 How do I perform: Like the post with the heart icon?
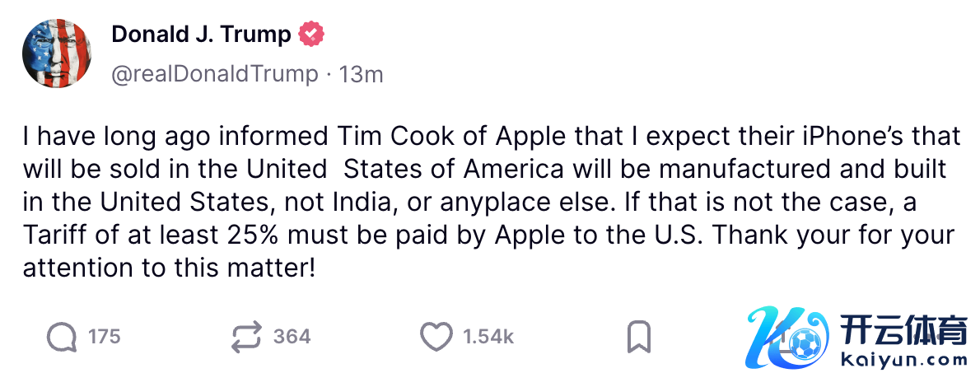(x=436, y=337)
